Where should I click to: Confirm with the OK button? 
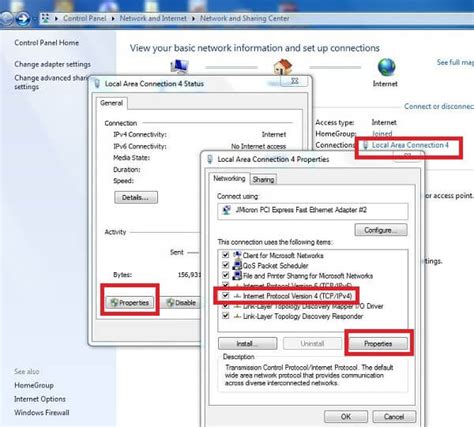[346, 417]
